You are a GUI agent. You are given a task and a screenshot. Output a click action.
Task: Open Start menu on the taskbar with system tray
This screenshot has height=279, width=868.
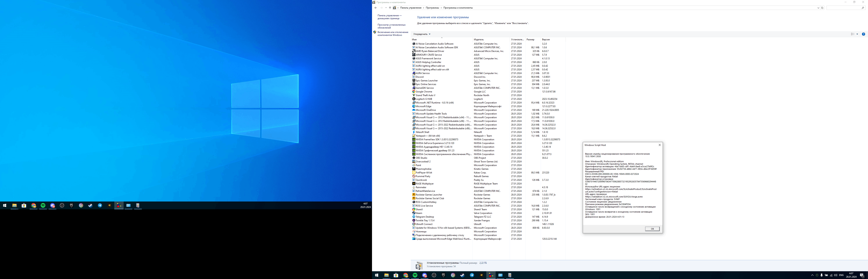point(377,275)
